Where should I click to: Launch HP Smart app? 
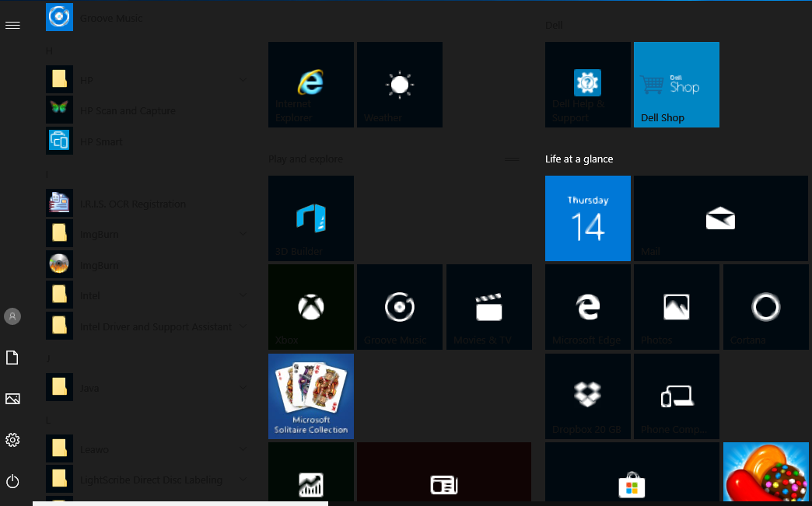tap(148, 141)
